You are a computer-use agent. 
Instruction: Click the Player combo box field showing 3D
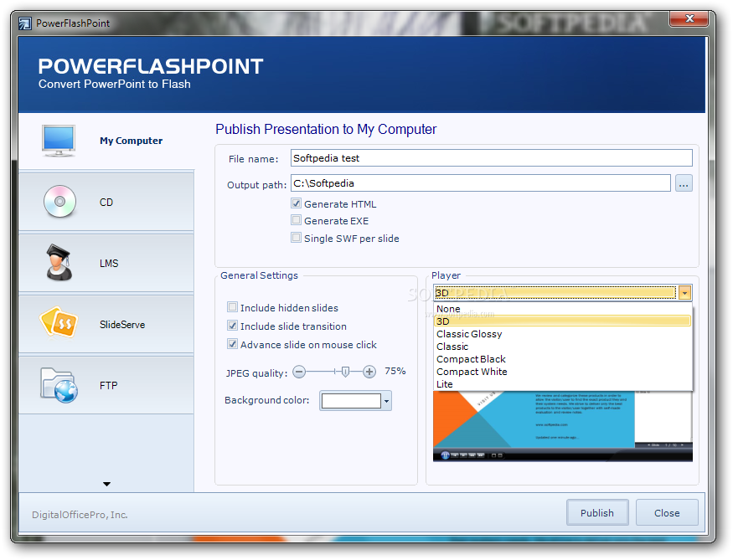point(555,293)
